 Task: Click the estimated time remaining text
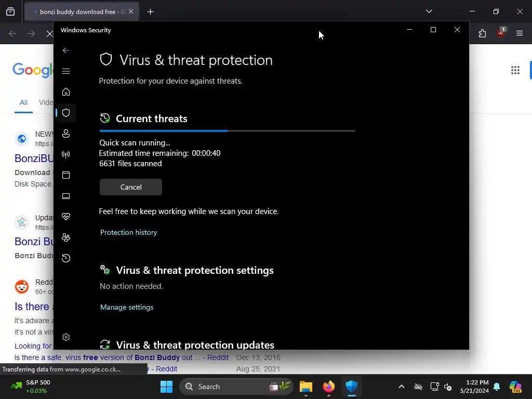tap(159, 153)
